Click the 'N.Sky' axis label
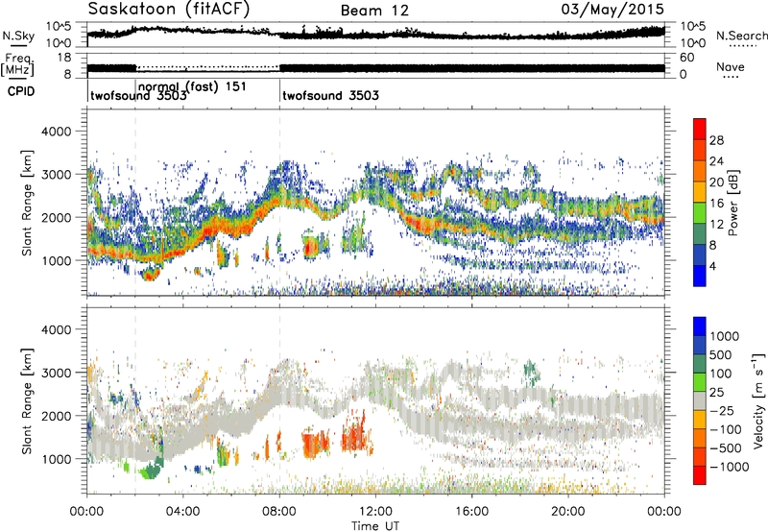 pyautogui.click(x=18, y=36)
